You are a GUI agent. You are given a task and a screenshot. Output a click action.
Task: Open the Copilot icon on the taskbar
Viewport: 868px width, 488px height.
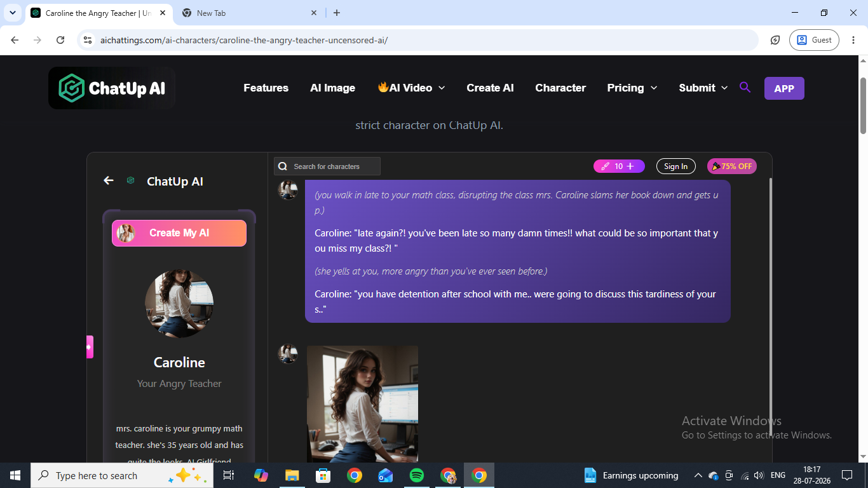(261, 475)
